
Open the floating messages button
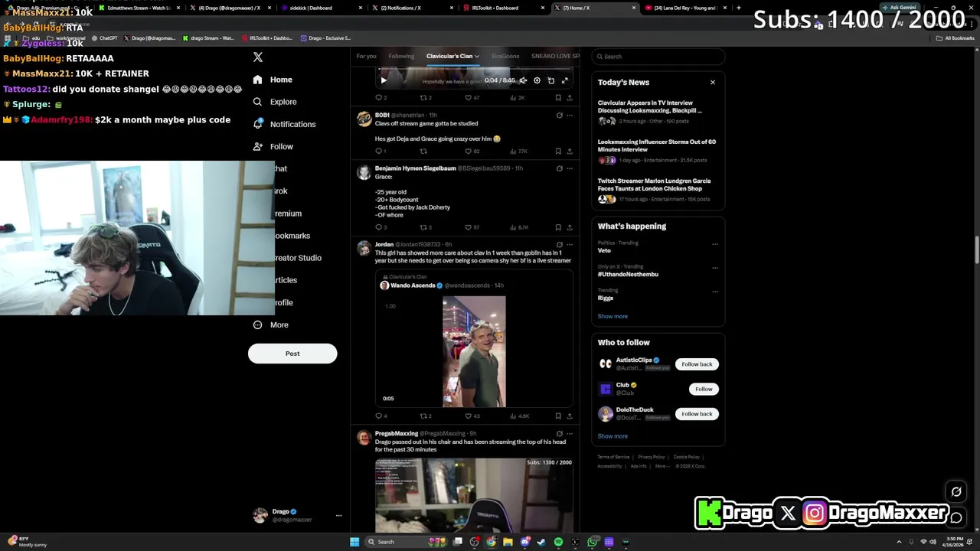956,518
